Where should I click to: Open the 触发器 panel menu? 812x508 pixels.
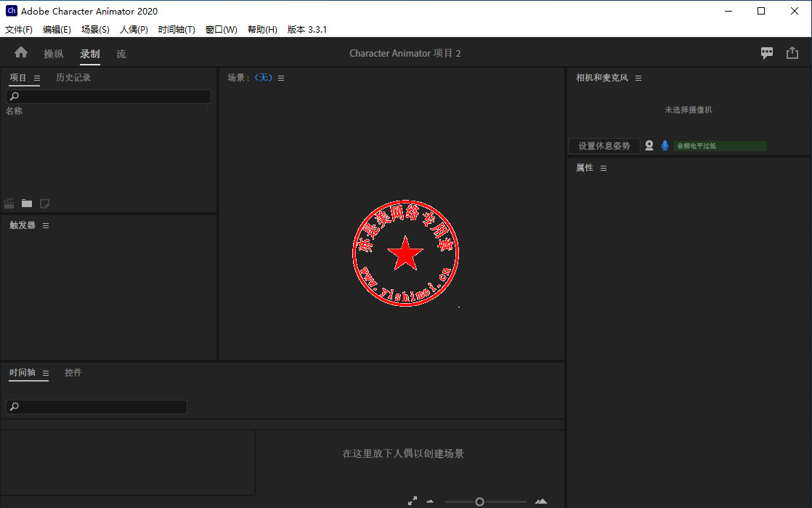coord(46,225)
